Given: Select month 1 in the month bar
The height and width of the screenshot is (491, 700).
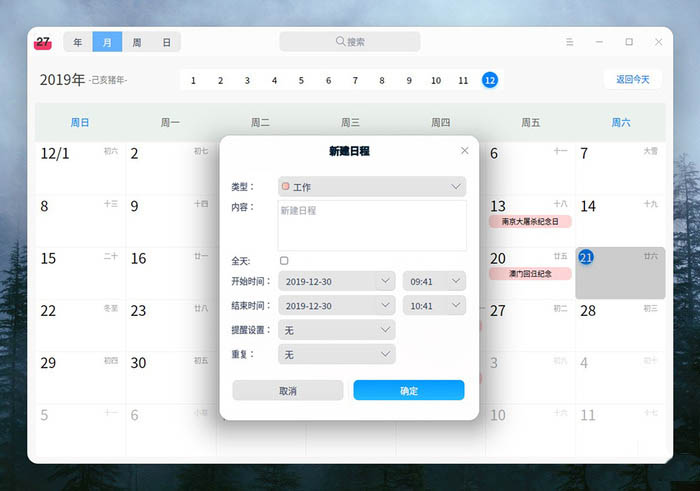Looking at the screenshot, I should [193, 80].
